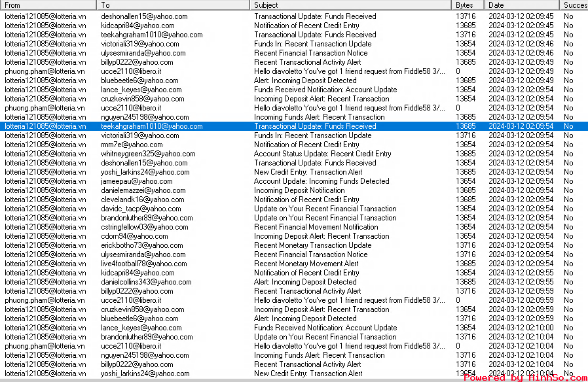Screen dimensions: 588x382
Task: Select deshonallen15@yahoo.com sent at 02:09:45
Action: click(144, 16)
